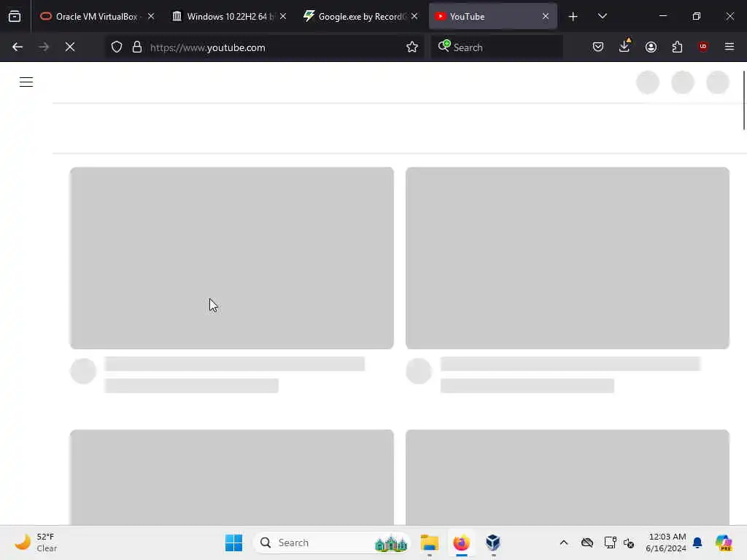Switch to the Windows 10 22H2 64 bit tab
This screenshot has width=747, height=560.
click(230, 17)
